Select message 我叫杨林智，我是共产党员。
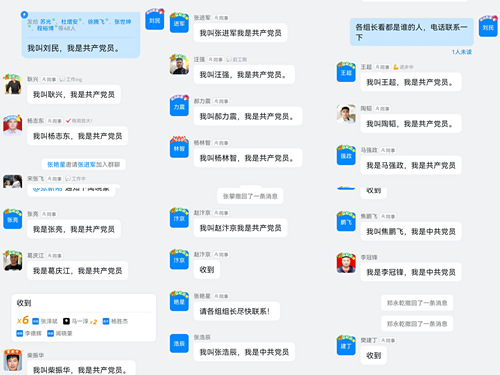500x375 pixels. tap(248, 158)
